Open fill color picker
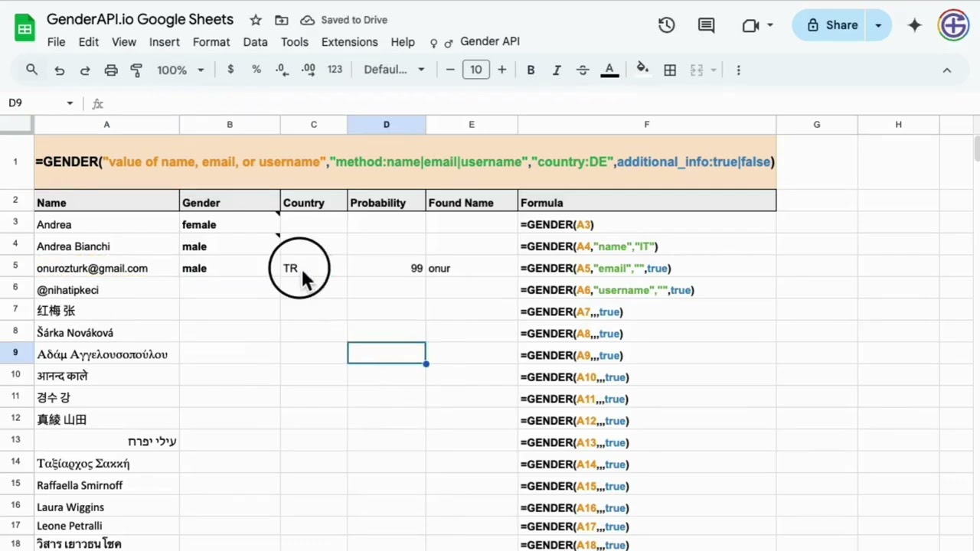 click(642, 70)
